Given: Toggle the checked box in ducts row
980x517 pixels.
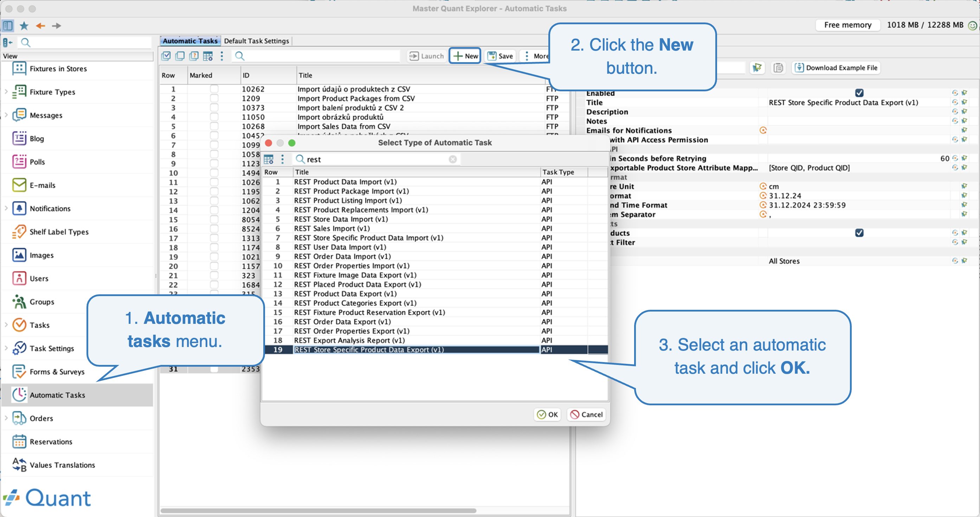Looking at the screenshot, I should 859,233.
